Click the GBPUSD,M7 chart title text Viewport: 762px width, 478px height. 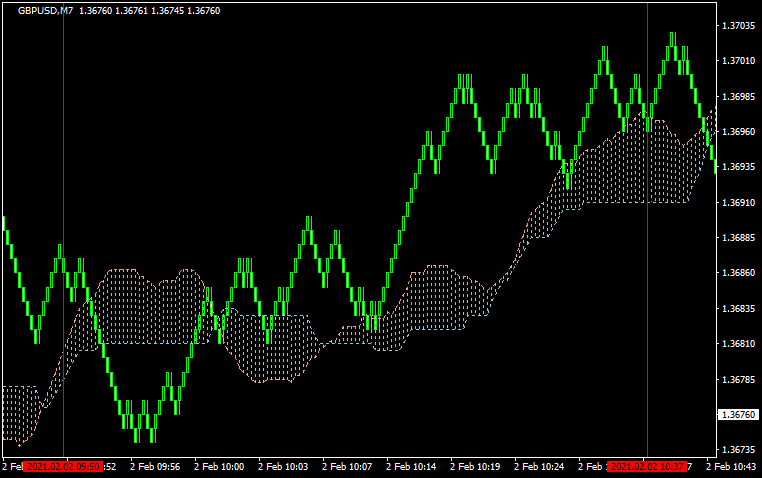pos(45,11)
